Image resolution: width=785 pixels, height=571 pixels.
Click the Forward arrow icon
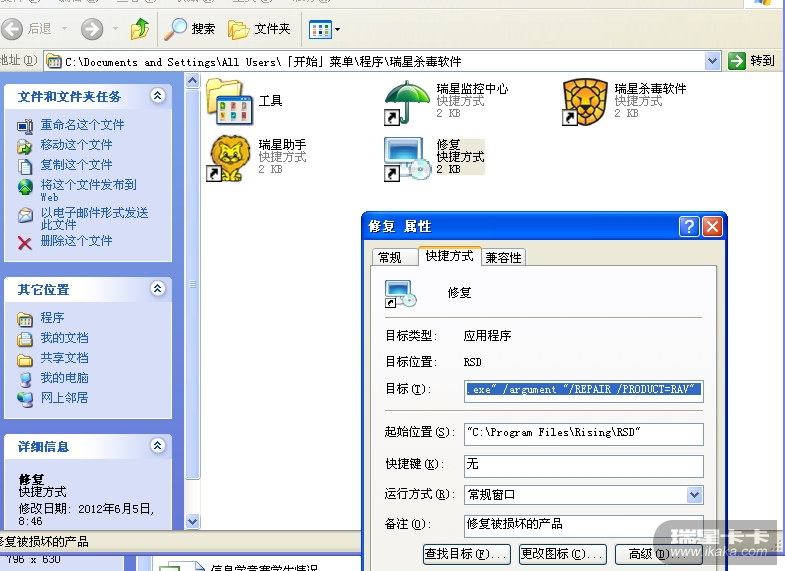(x=92, y=29)
